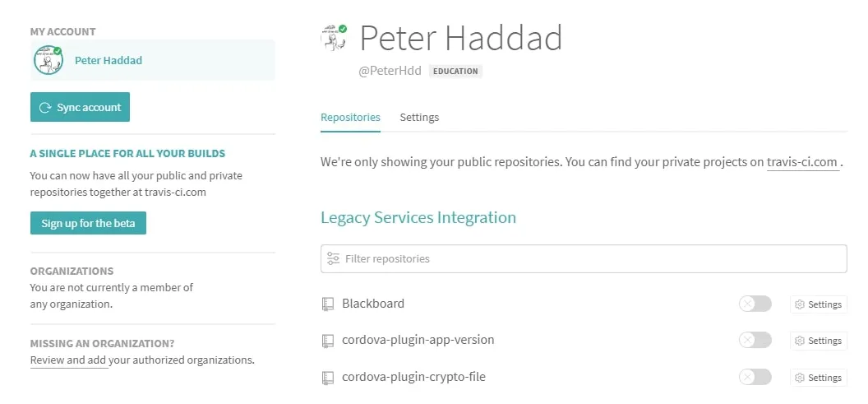868x404 pixels.
Task: Click gear icon in cordova-plugin-crypto-file Settings button
Action: tap(799, 378)
